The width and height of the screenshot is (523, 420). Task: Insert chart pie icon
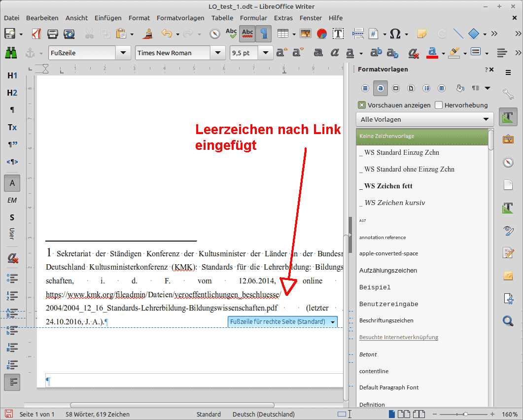pos(322,34)
